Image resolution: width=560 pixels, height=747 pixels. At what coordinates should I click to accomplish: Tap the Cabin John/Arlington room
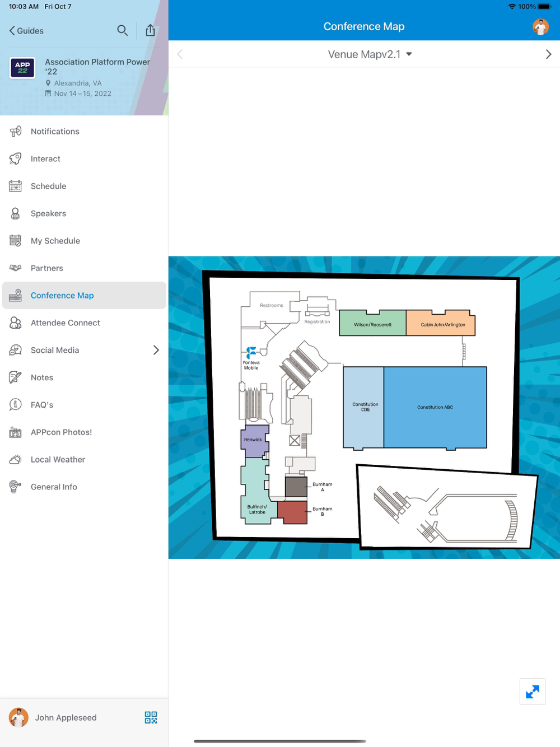click(x=441, y=323)
